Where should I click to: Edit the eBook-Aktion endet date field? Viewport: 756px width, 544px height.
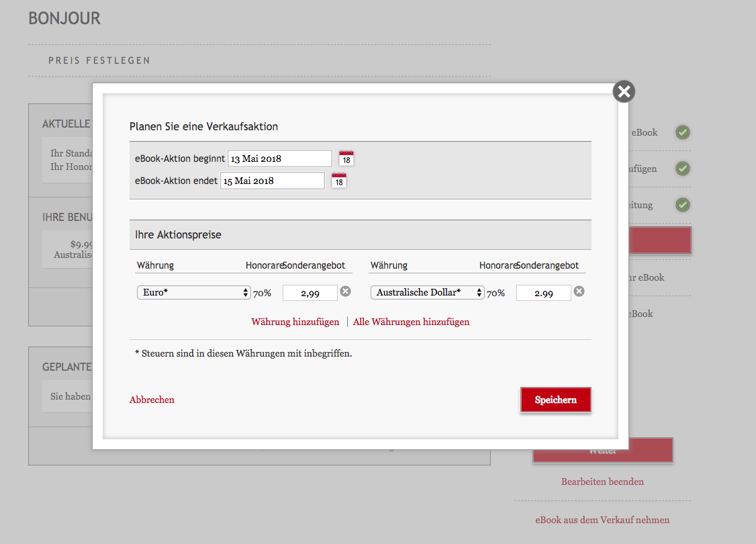[x=272, y=181]
